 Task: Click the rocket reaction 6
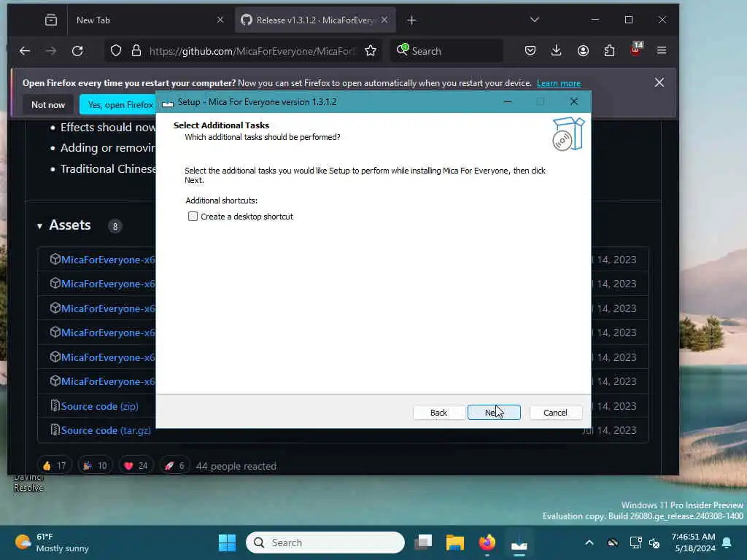pos(174,466)
